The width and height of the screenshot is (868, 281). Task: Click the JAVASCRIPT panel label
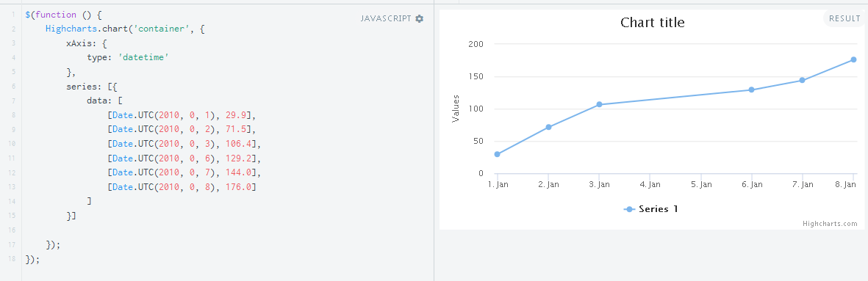[x=386, y=19]
